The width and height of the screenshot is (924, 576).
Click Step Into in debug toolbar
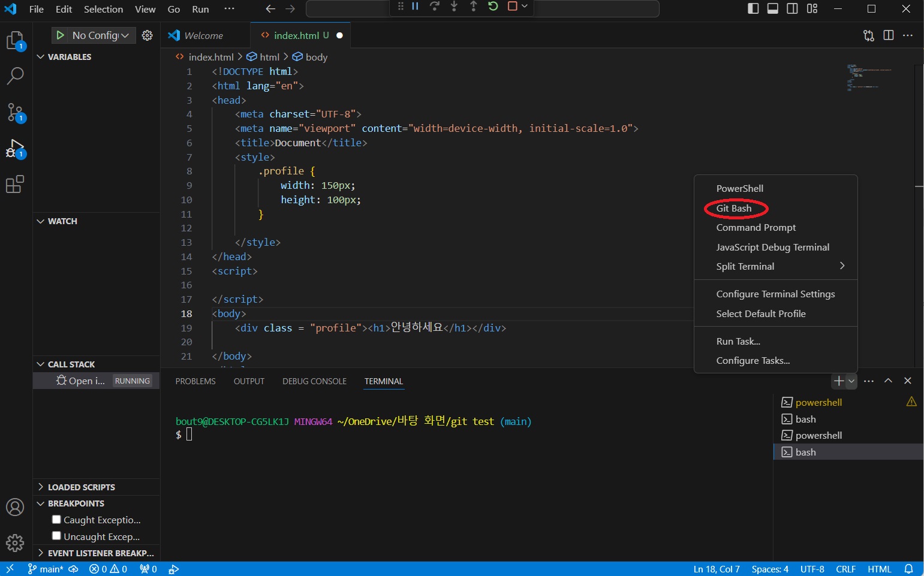coord(454,7)
